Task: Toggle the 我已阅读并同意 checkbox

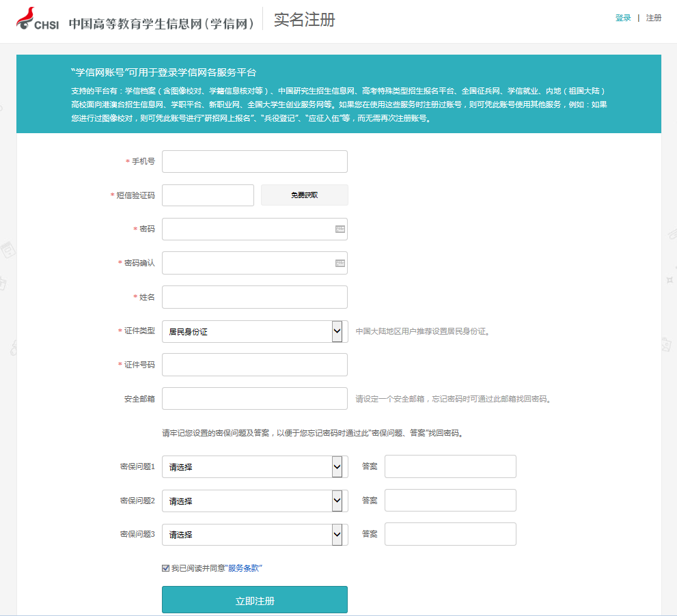Action: coord(165,568)
